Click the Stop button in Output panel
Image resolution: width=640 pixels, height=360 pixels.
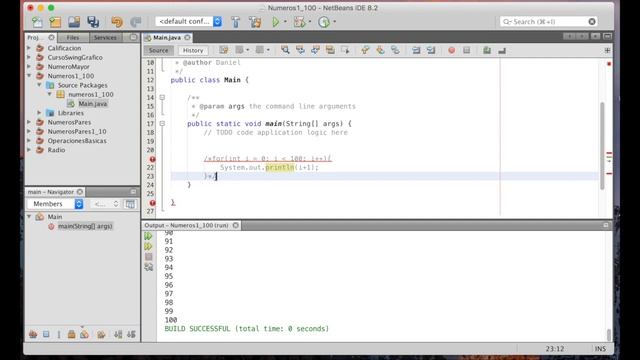pos(149,257)
